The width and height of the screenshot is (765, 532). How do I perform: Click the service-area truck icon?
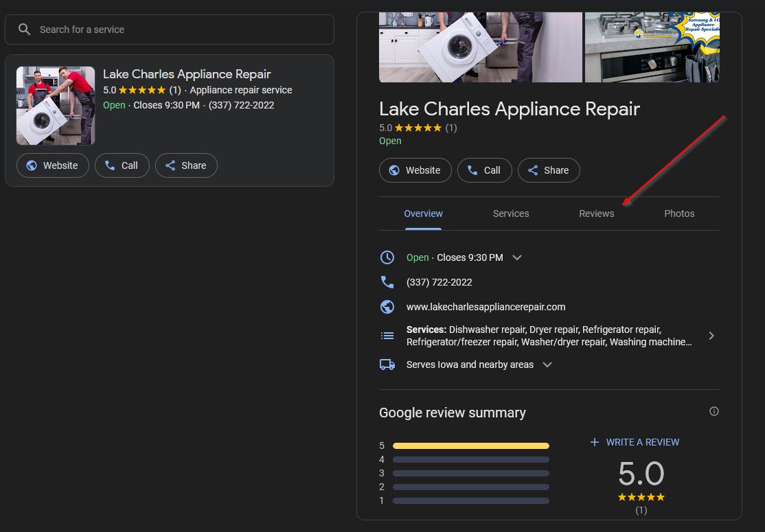(387, 365)
